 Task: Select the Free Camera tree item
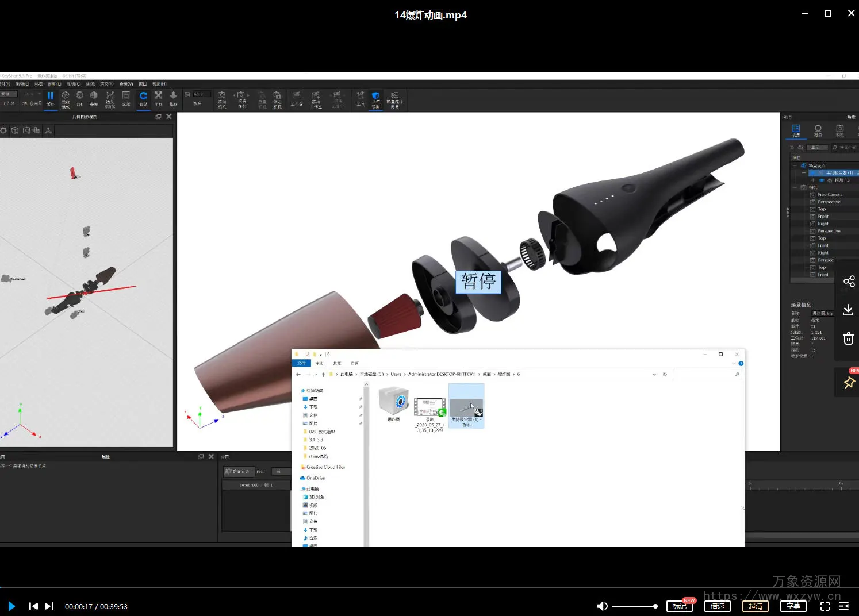coord(830,195)
